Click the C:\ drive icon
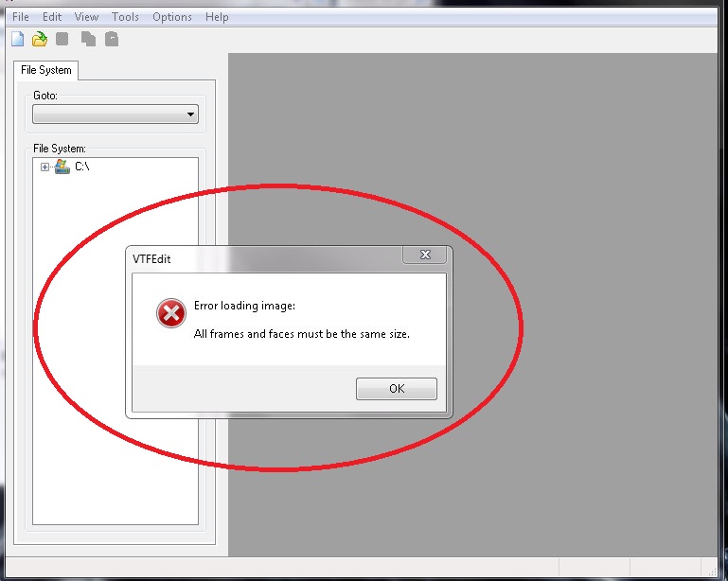 [x=62, y=167]
